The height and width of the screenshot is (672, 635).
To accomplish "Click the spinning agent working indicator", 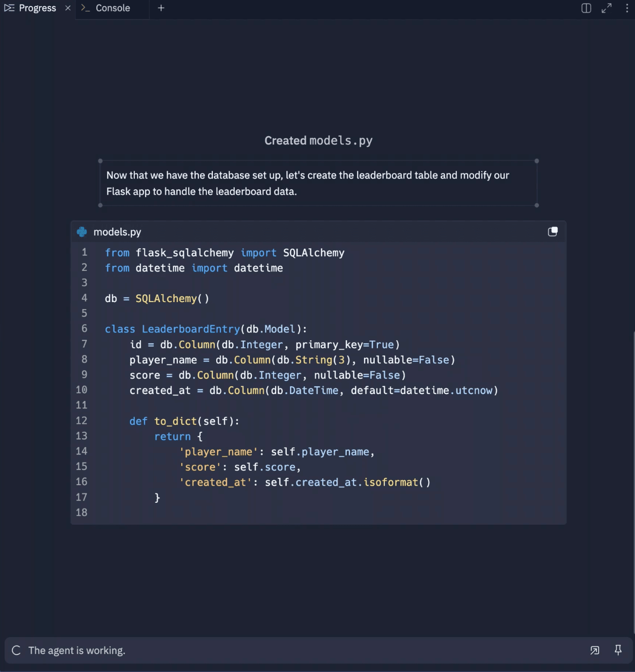I will pyautogui.click(x=16, y=650).
